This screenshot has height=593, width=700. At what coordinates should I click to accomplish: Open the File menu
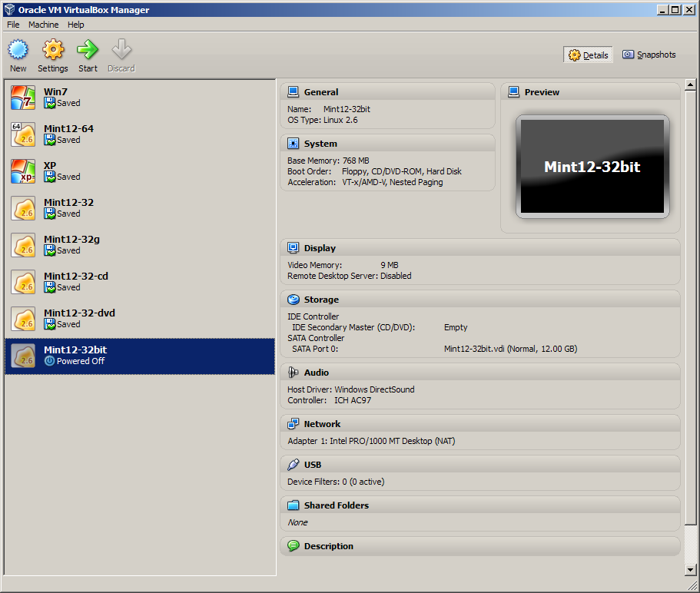[x=13, y=25]
